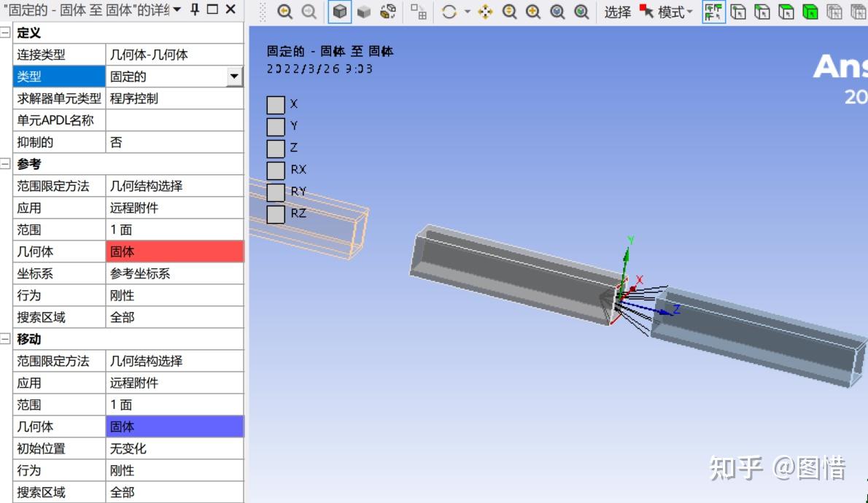The height and width of the screenshot is (503, 868).
Task: Enable the RZ rotation checkbox
Action: [275, 214]
